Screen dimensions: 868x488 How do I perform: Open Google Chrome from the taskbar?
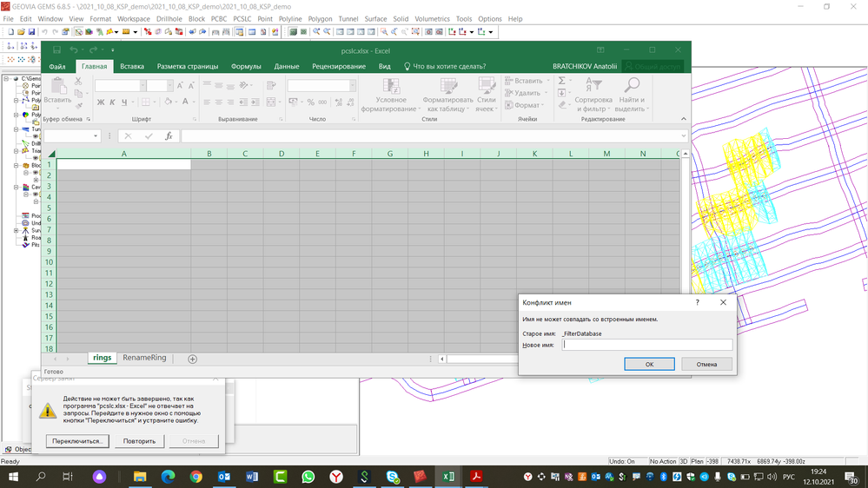196,477
